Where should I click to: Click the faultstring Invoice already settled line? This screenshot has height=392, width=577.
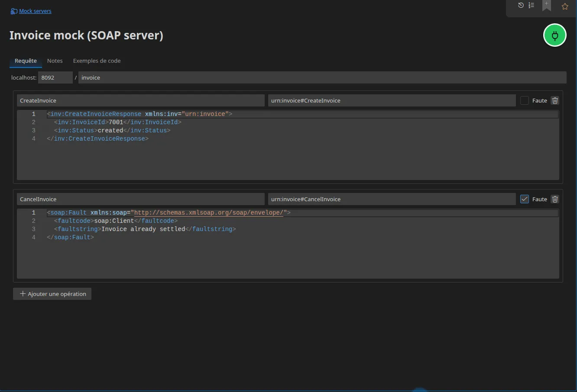(x=145, y=229)
